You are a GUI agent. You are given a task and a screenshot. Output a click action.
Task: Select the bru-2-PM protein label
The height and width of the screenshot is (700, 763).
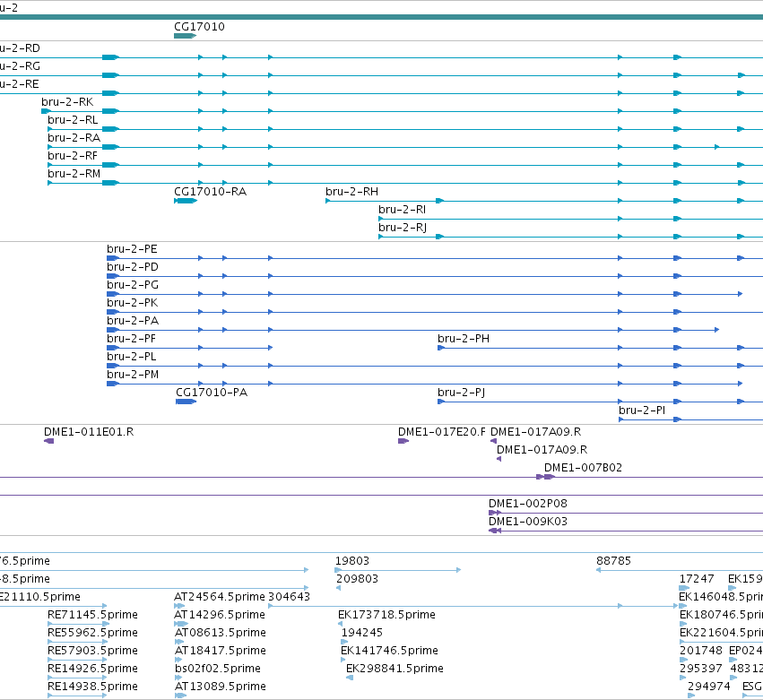click(133, 375)
